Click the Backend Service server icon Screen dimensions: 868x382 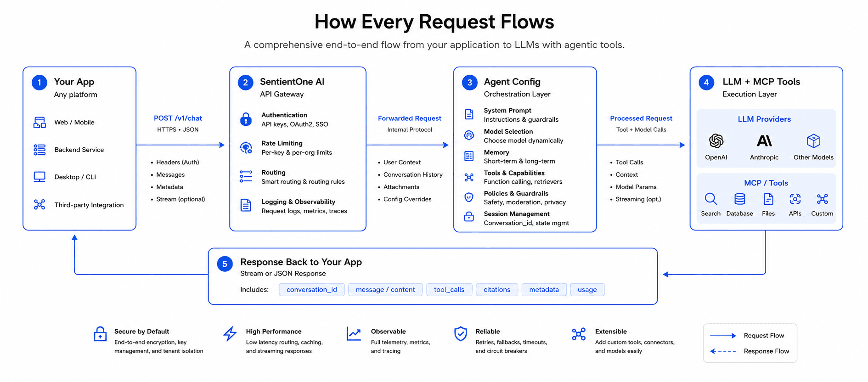[x=39, y=150]
